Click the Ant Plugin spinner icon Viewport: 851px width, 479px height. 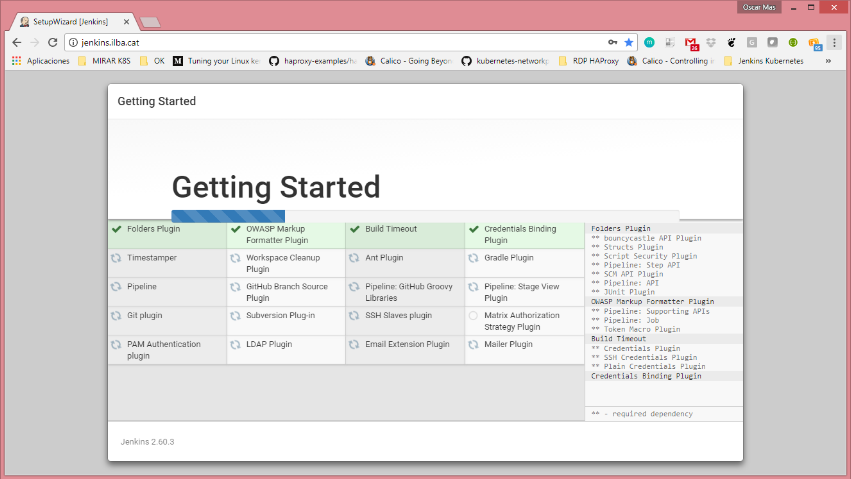[354, 258]
